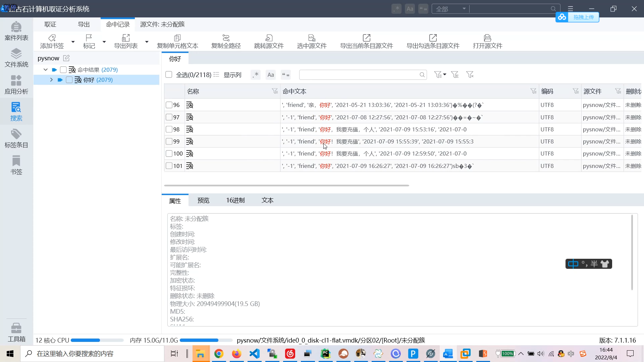Switch to the 16进制 tab
This screenshot has height=362, width=644.
[235, 200]
